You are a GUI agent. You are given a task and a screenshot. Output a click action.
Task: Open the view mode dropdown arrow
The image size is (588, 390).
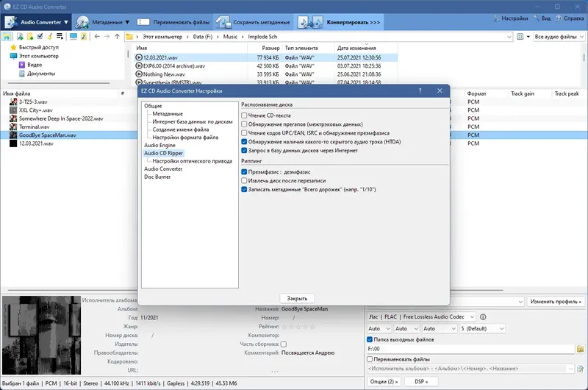528,37
